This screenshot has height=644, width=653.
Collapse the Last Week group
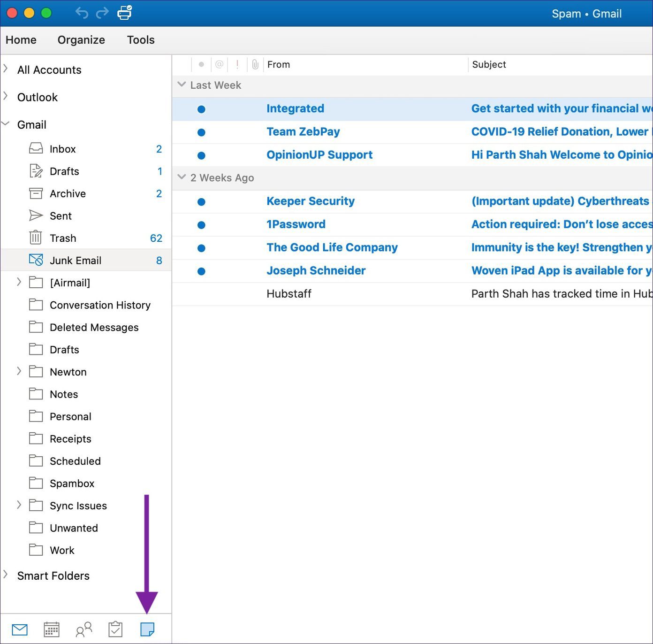[x=182, y=84]
